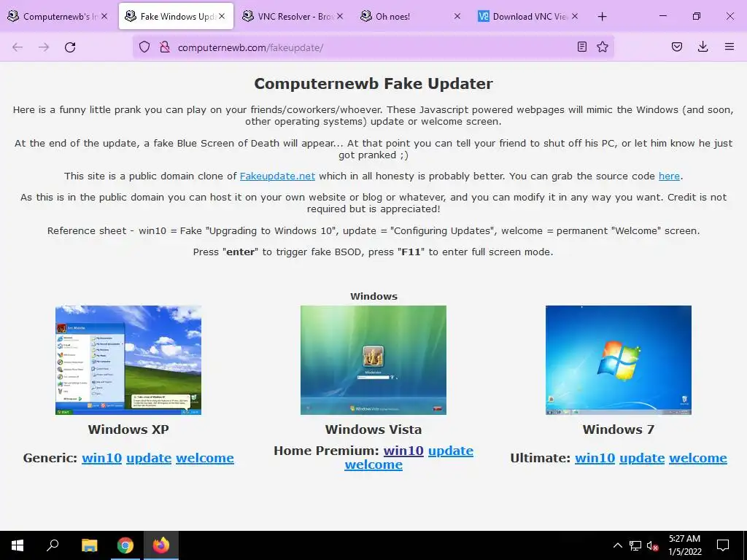Restore down the Firefox window
Viewport: 747px width, 560px height.
click(x=697, y=16)
